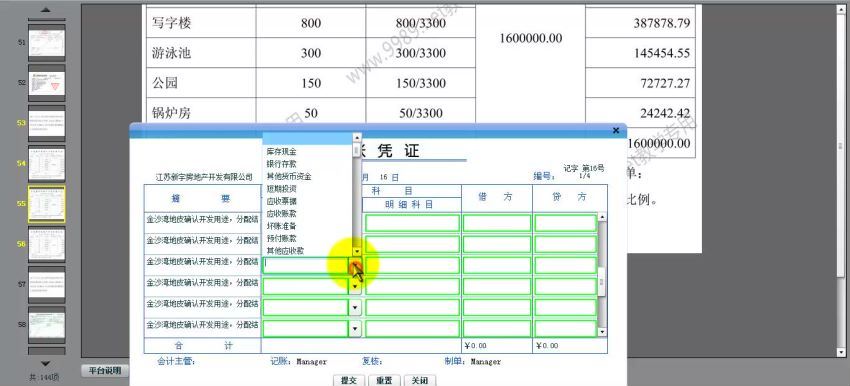Click the 800/3300 ratio cell

coord(420,23)
